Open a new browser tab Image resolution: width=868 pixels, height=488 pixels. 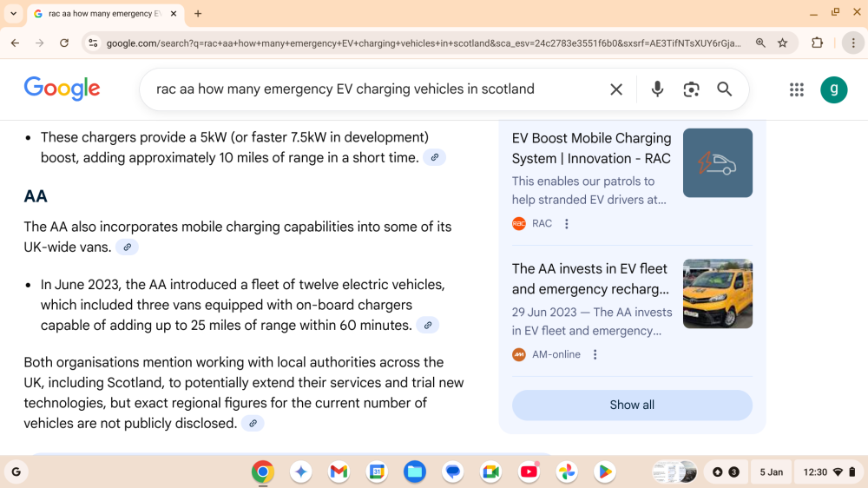[x=198, y=13]
